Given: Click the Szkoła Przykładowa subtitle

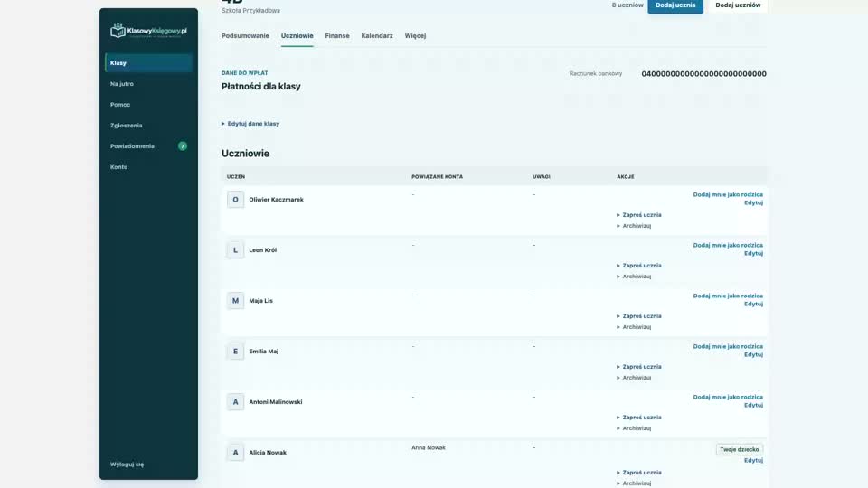Looking at the screenshot, I should (250, 11).
